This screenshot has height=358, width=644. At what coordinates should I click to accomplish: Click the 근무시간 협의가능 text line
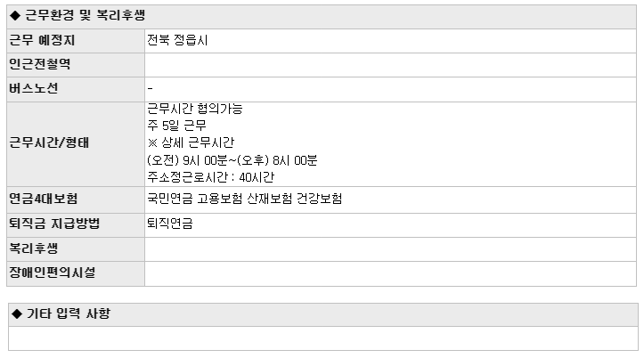[x=195, y=109]
